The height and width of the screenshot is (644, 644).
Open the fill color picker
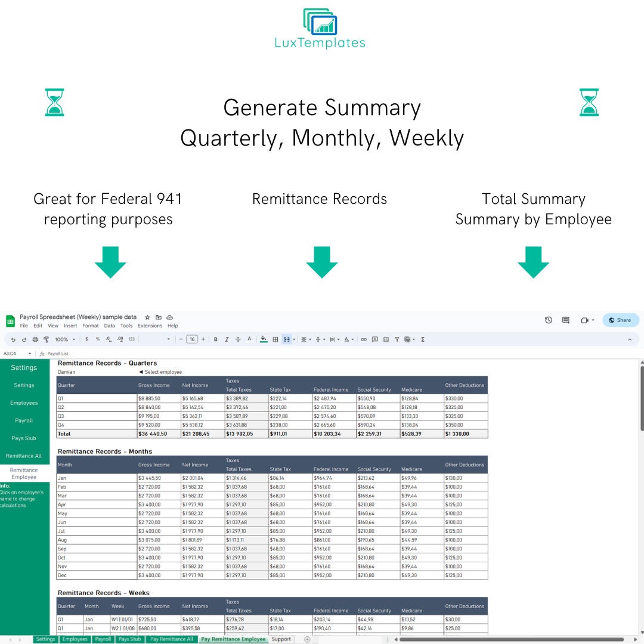(264, 339)
